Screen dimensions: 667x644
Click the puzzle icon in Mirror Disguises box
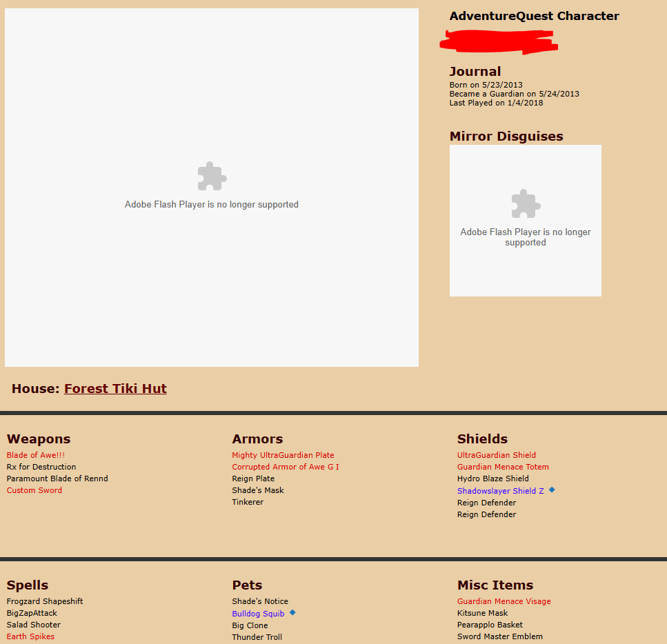[x=526, y=203]
